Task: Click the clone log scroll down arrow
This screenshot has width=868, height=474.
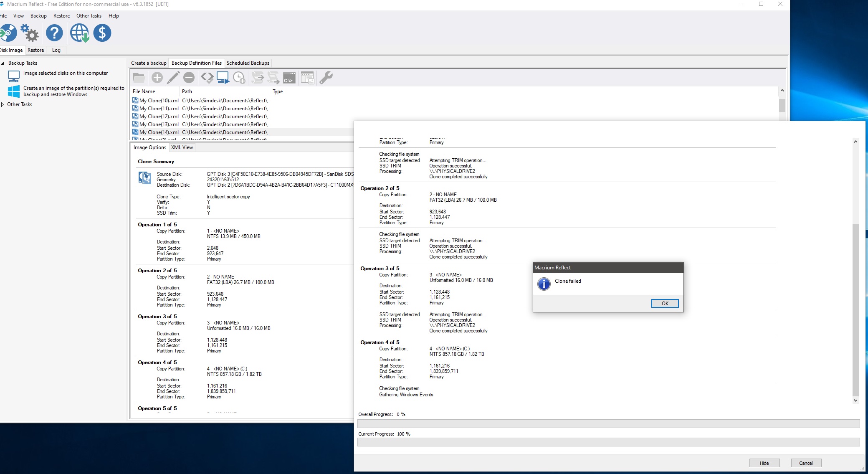Action: 855,400
